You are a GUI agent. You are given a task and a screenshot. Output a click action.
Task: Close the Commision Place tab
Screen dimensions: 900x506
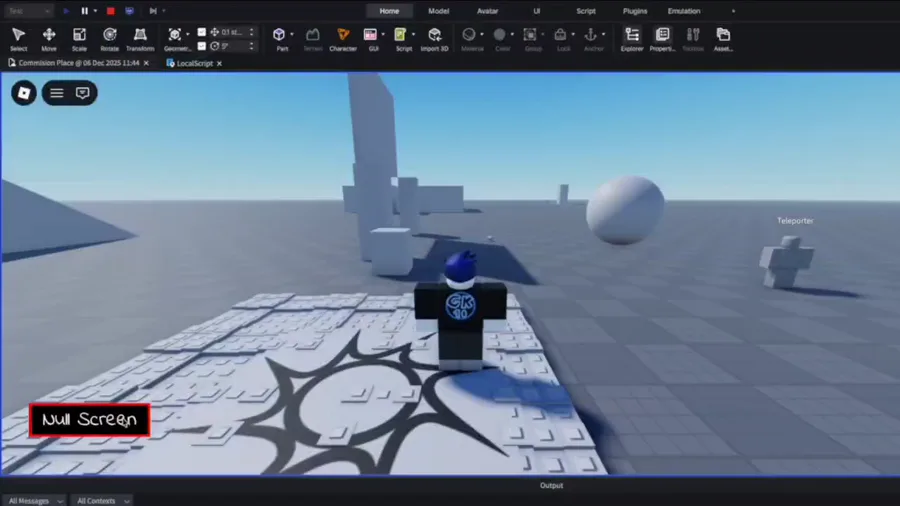[x=146, y=63]
